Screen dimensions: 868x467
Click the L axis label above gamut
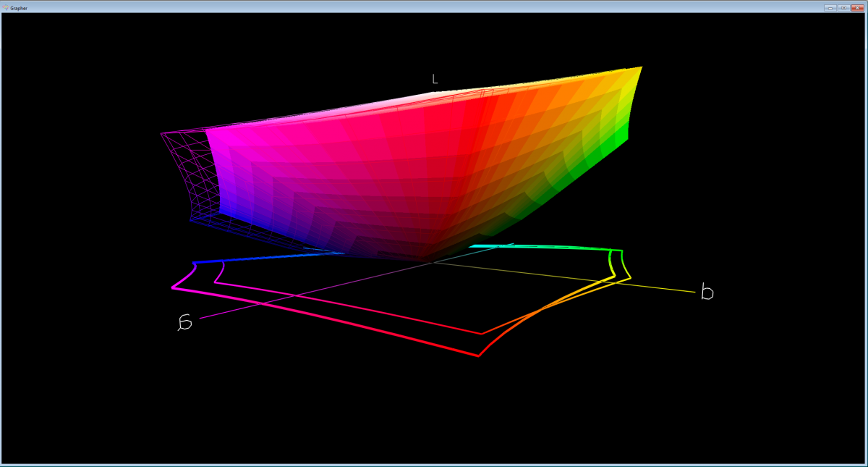[x=435, y=79]
